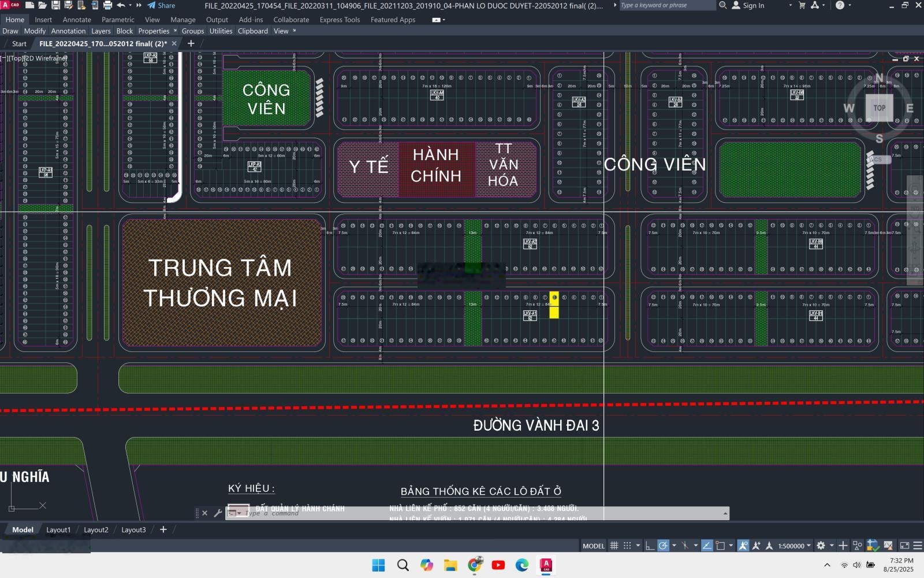This screenshot has height=578, width=924.
Task: Activate Clean Screen icon at status bar right
Action: pyautogui.click(x=904, y=546)
